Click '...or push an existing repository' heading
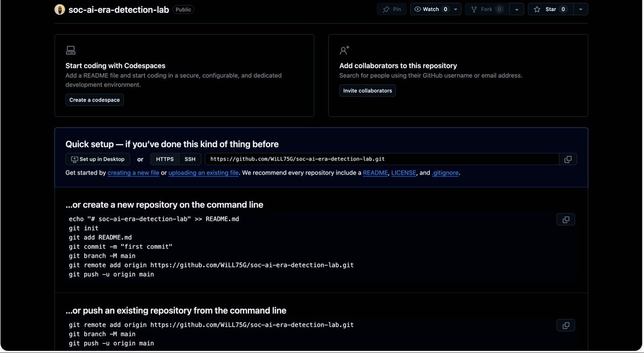 tap(176, 311)
